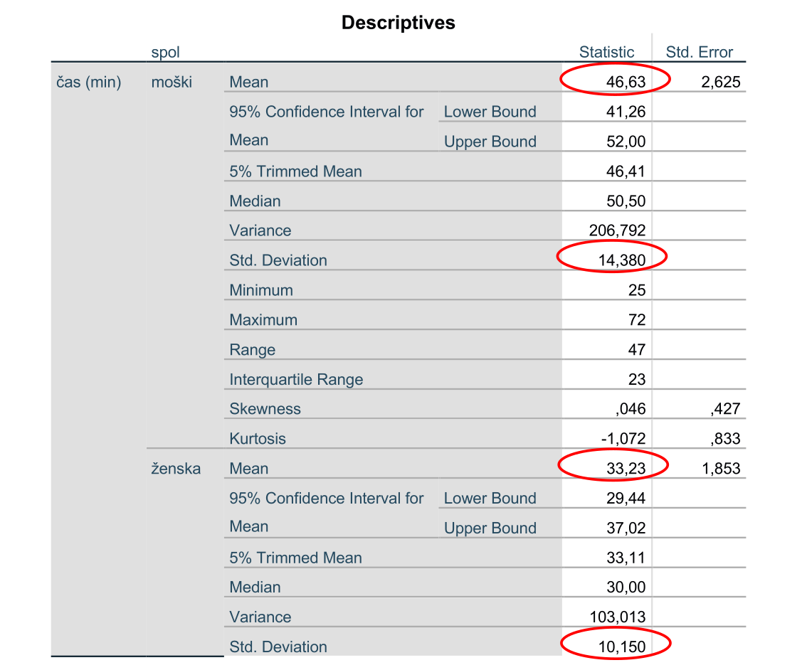The width and height of the screenshot is (812, 670).
Task: Click the spol column header
Action: pyautogui.click(x=165, y=53)
